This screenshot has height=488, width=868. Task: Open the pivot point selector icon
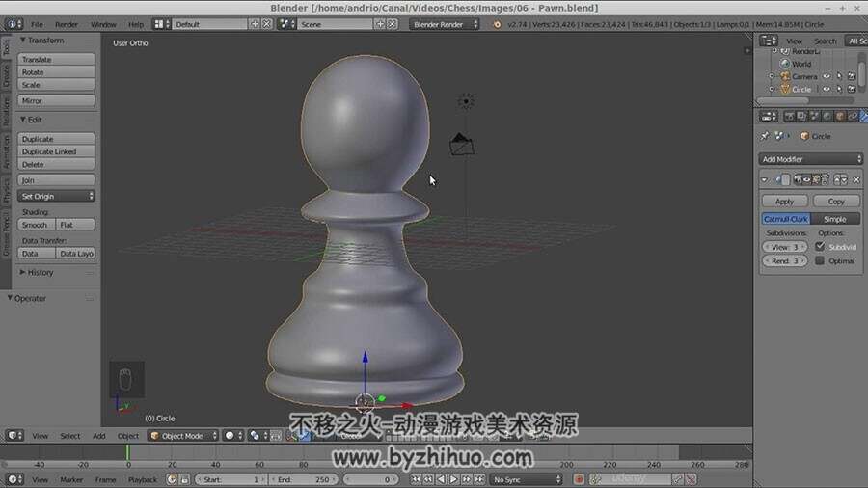click(258, 436)
